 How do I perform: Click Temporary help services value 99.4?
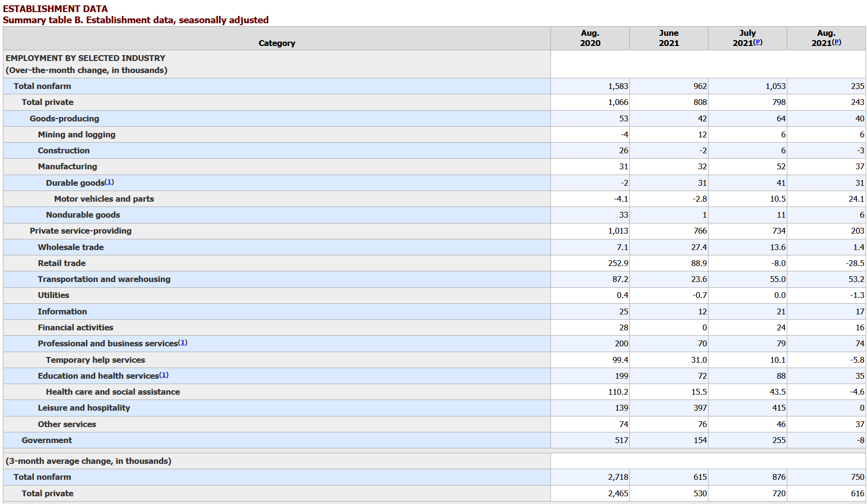[621, 360]
